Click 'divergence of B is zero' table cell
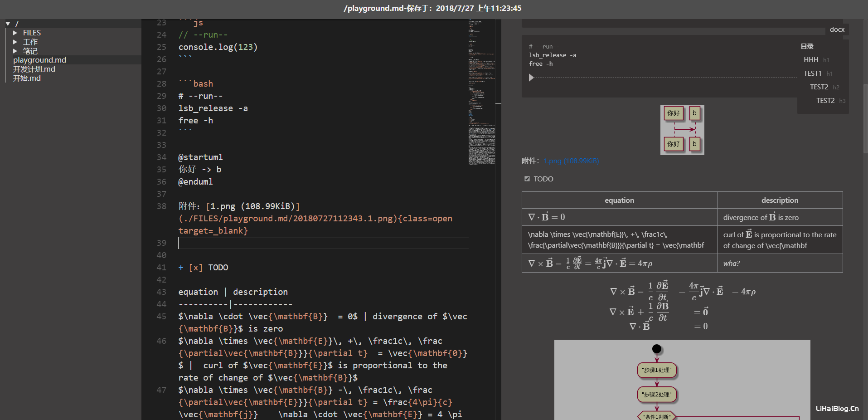 coord(780,217)
